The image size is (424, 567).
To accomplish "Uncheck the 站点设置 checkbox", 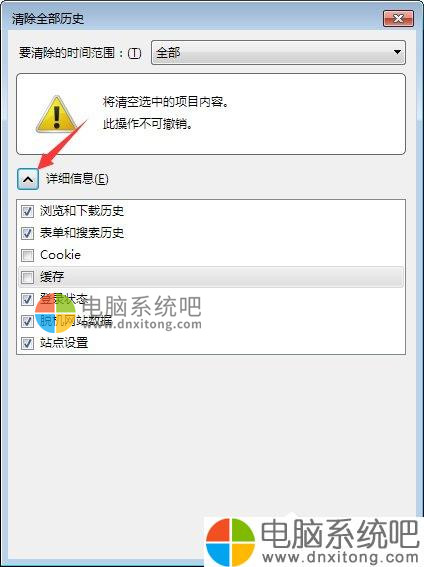I will point(27,343).
